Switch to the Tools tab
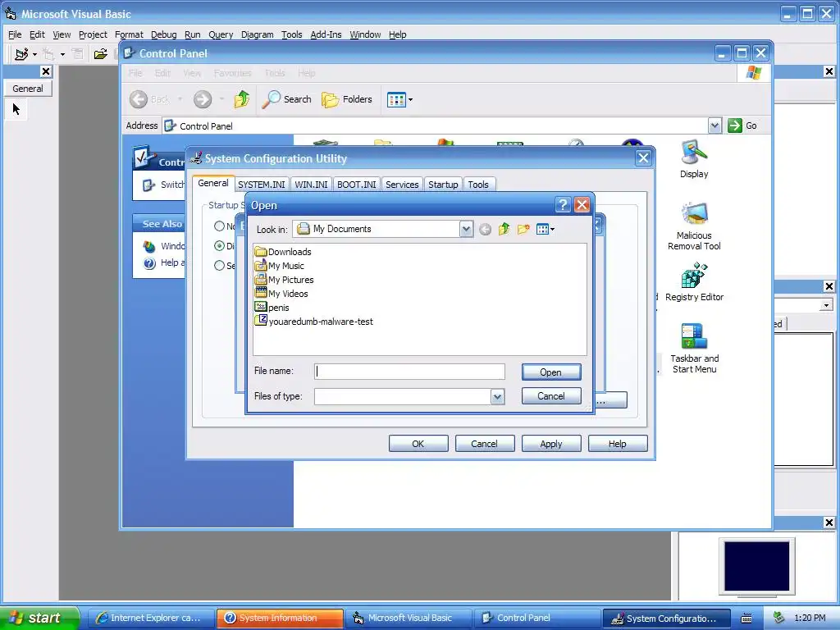 click(x=478, y=185)
